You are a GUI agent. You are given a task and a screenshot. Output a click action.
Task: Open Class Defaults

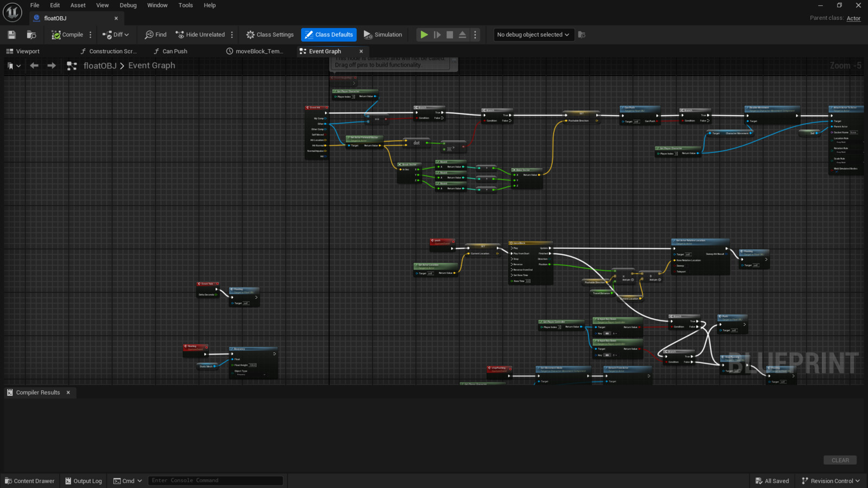tap(329, 35)
